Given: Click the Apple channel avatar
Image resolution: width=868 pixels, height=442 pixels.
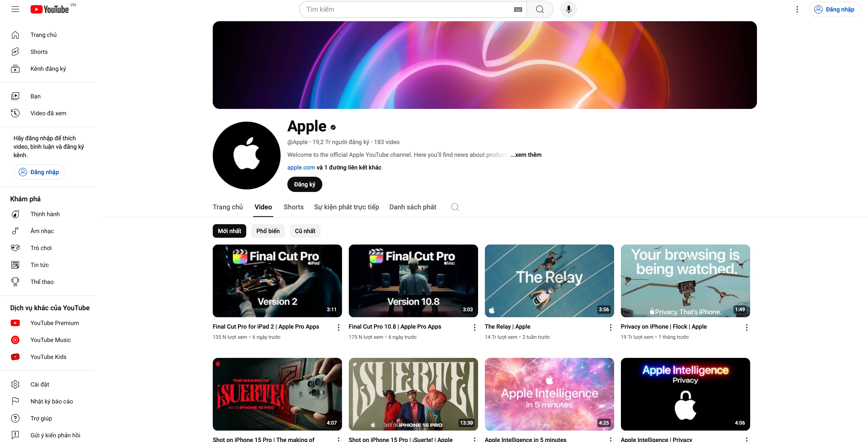Looking at the screenshot, I should 247,155.
